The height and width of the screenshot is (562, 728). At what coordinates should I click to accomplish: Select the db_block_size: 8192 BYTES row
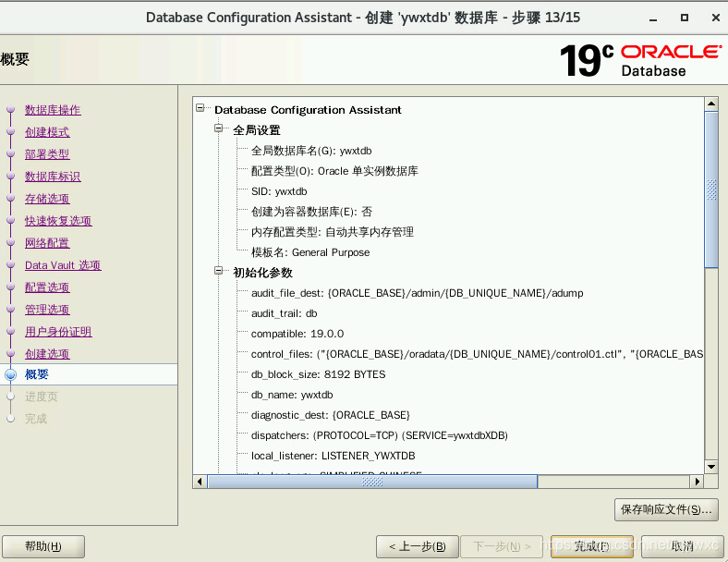[318, 374]
